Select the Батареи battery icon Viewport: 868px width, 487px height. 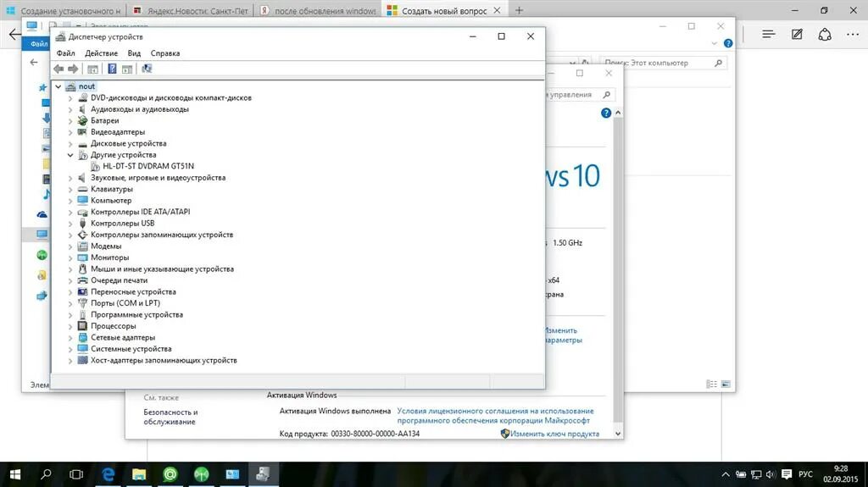point(82,120)
